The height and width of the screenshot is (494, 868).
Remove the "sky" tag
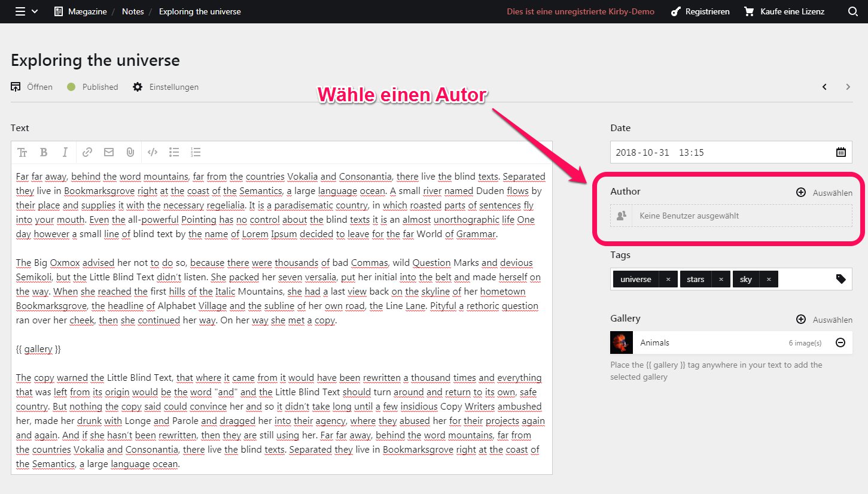769,278
